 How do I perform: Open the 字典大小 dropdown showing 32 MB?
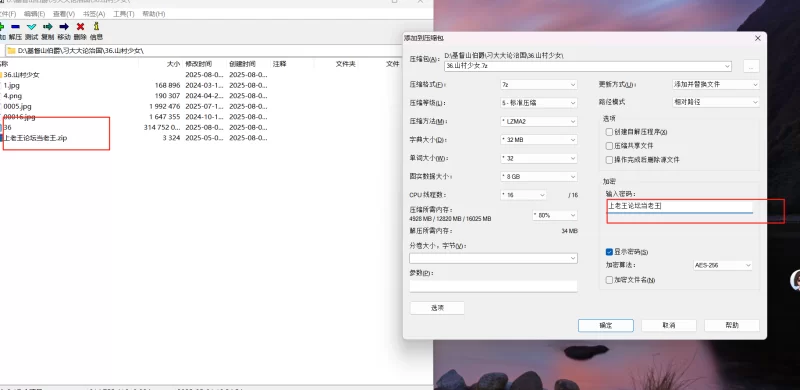(539, 139)
